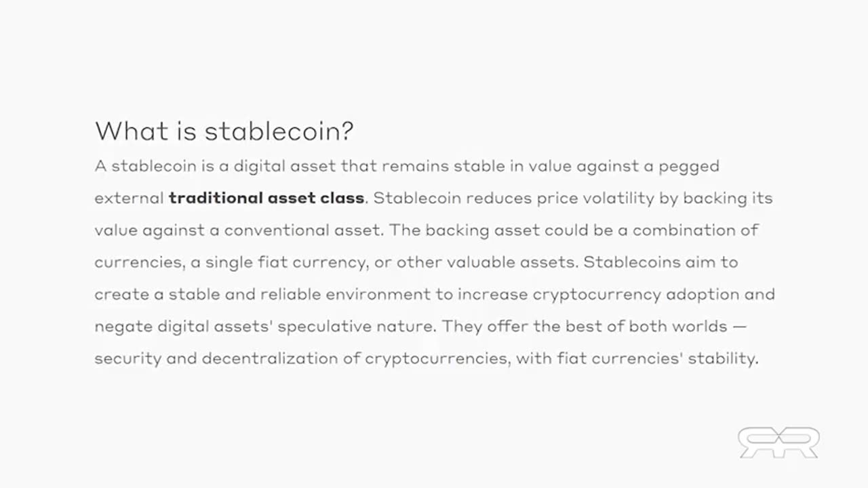Click the RR logo watermark
Image resolution: width=868 pixels, height=488 pixels.
point(778,442)
